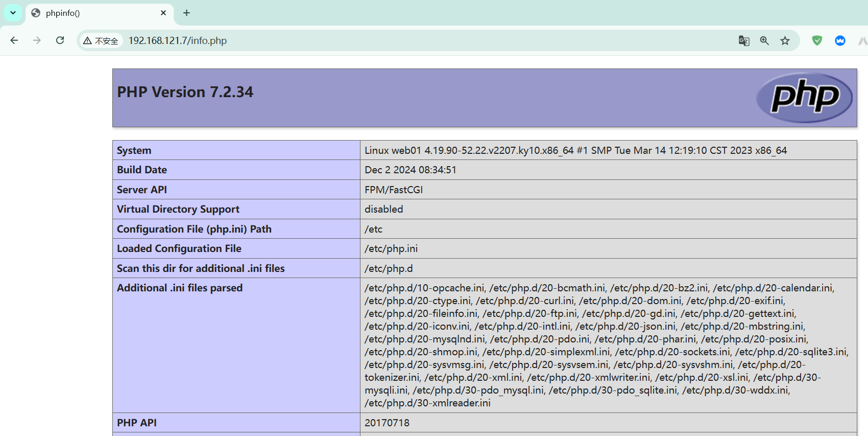Screen dimensions: 868x436
Task: Open the tab search chevron dropdown
Action: click(x=13, y=13)
